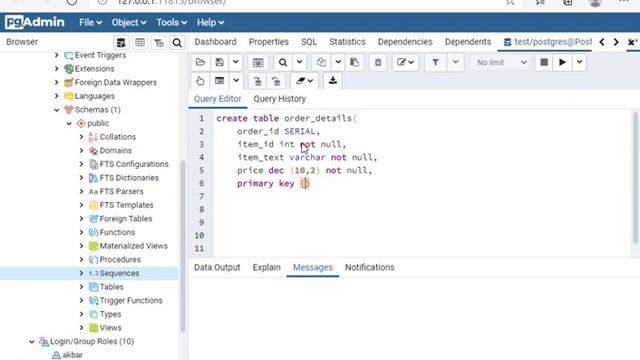Select the test/postgres@Post query tab
This screenshot has height=360, width=640.
point(547,42)
